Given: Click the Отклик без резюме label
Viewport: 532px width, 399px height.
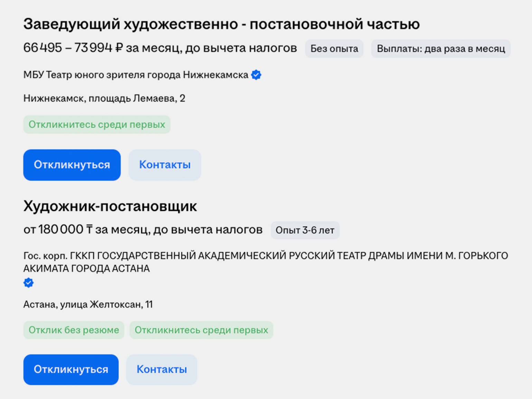Looking at the screenshot, I should 74,330.
